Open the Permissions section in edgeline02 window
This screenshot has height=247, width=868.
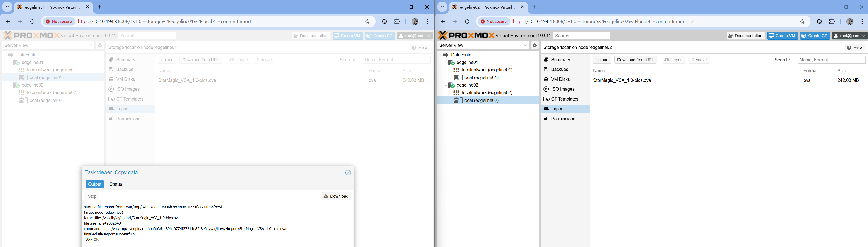pos(565,119)
